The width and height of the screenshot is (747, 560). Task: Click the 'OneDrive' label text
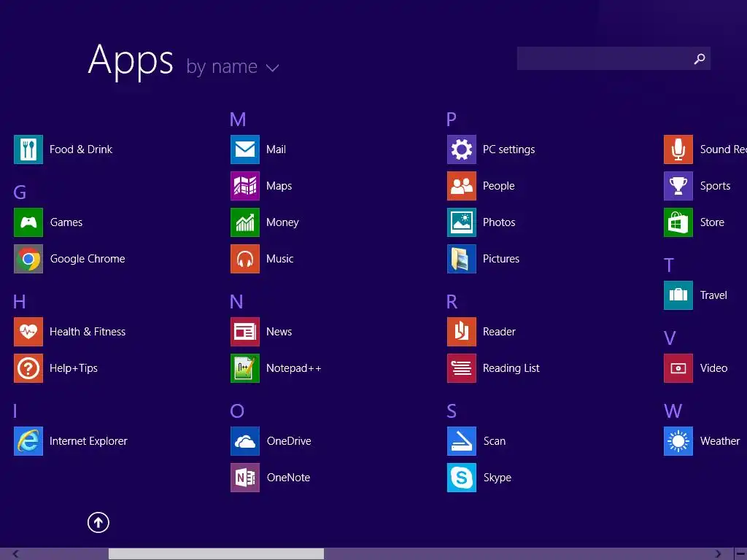pyautogui.click(x=289, y=441)
